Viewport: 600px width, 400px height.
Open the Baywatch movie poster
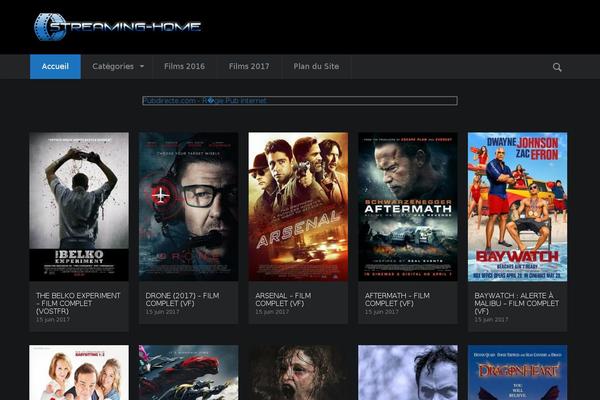click(x=517, y=207)
